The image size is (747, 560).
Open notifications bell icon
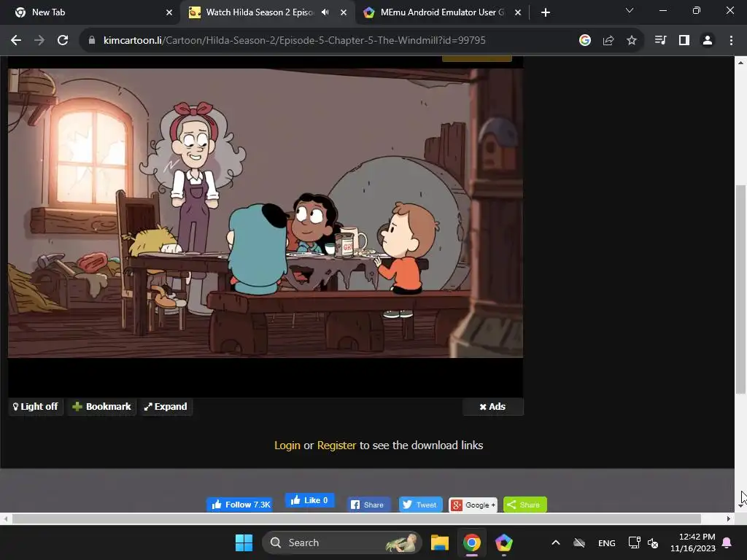pyautogui.click(x=727, y=542)
